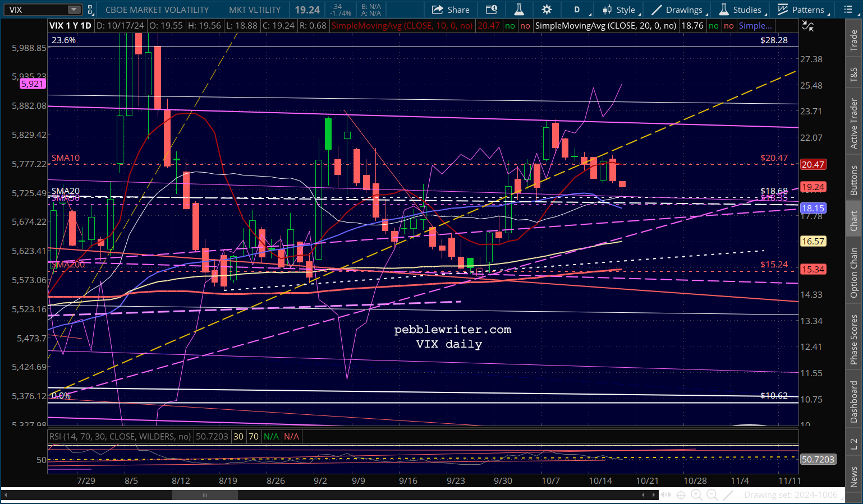The image size is (863, 504).
Task: Click the 16.57 yellow price axis bubble
Action: 812,241
